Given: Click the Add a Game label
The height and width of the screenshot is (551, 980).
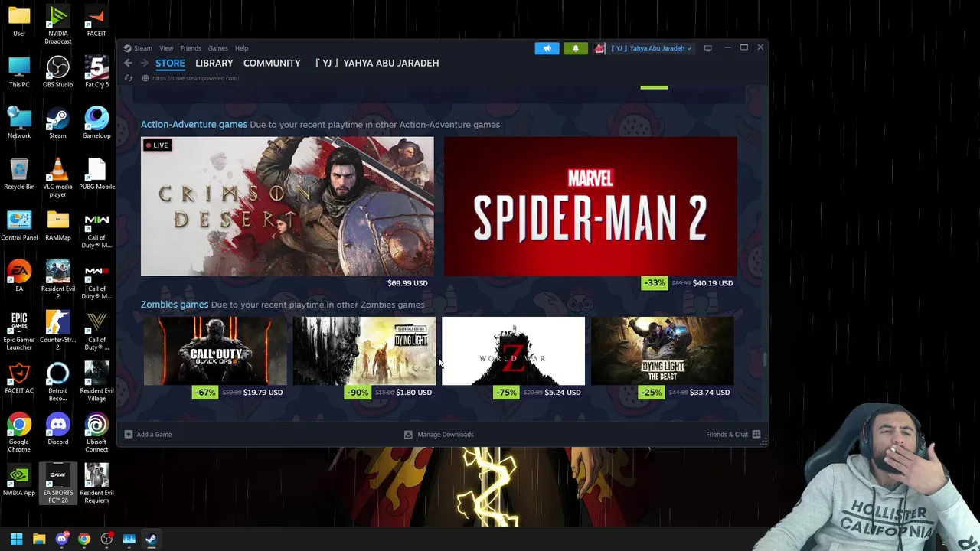Looking at the screenshot, I should click(154, 435).
